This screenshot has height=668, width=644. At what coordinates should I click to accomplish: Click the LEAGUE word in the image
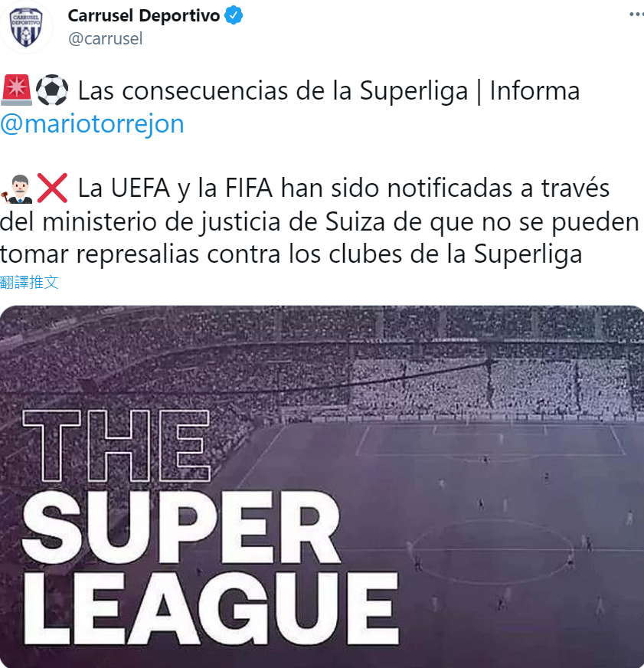point(211,608)
